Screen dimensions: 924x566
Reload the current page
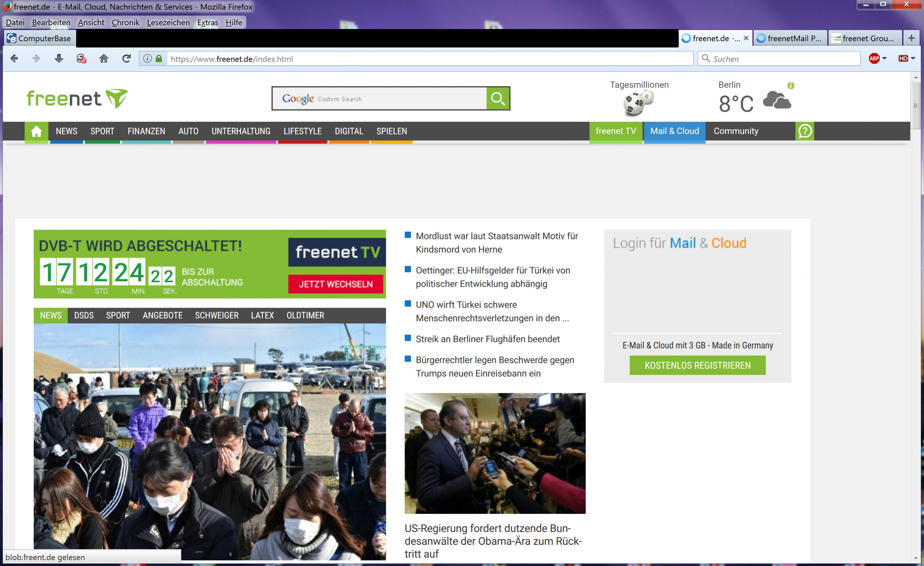pos(126,58)
